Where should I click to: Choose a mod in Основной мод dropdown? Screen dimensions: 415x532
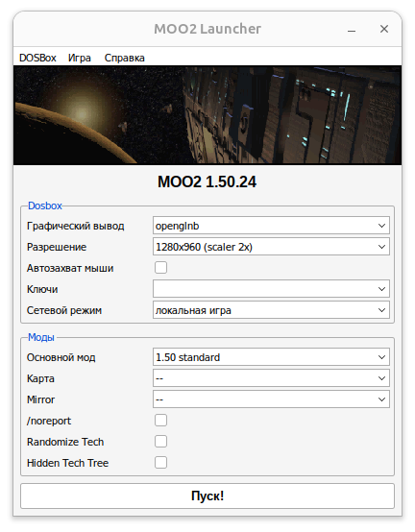coord(271,357)
